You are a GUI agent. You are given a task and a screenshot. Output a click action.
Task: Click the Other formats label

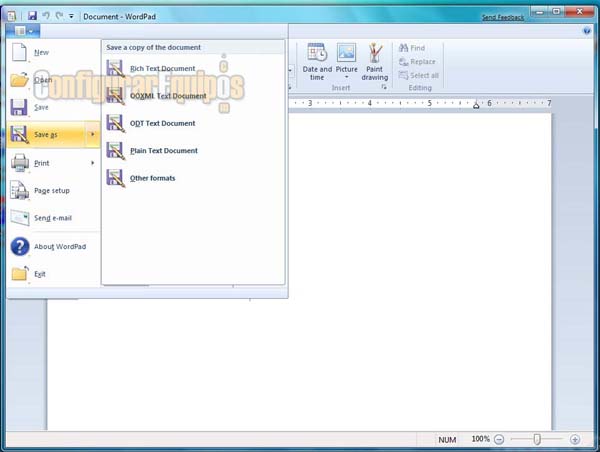pyautogui.click(x=152, y=178)
